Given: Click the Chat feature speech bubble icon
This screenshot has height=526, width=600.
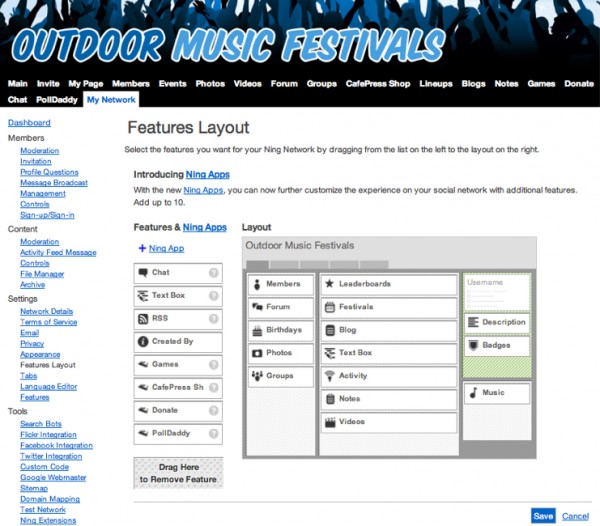Looking at the screenshot, I should (x=143, y=273).
